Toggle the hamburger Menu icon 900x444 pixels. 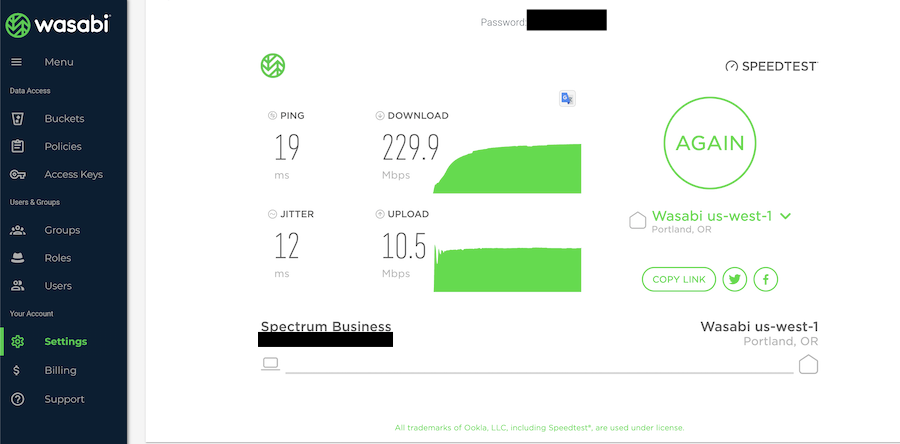[x=17, y=62]
